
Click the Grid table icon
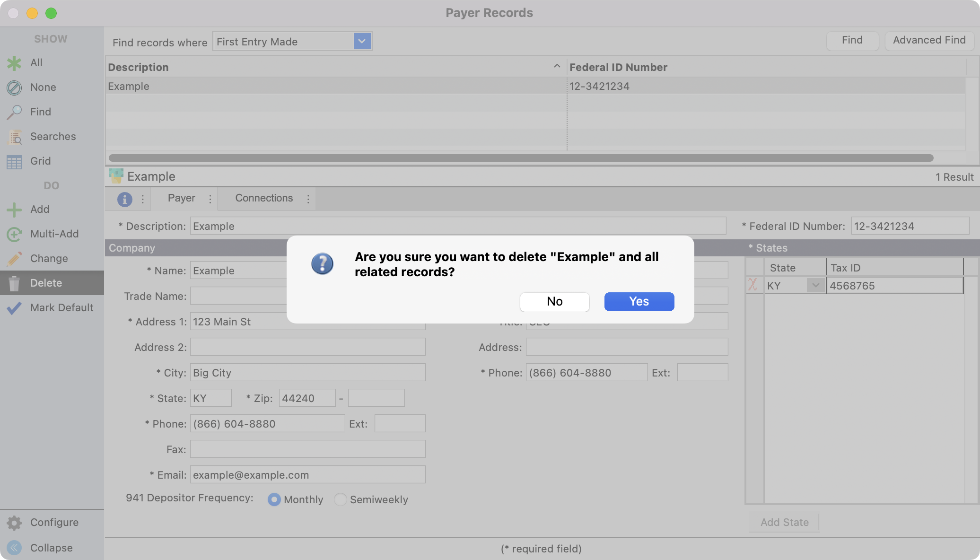[14, 161]
